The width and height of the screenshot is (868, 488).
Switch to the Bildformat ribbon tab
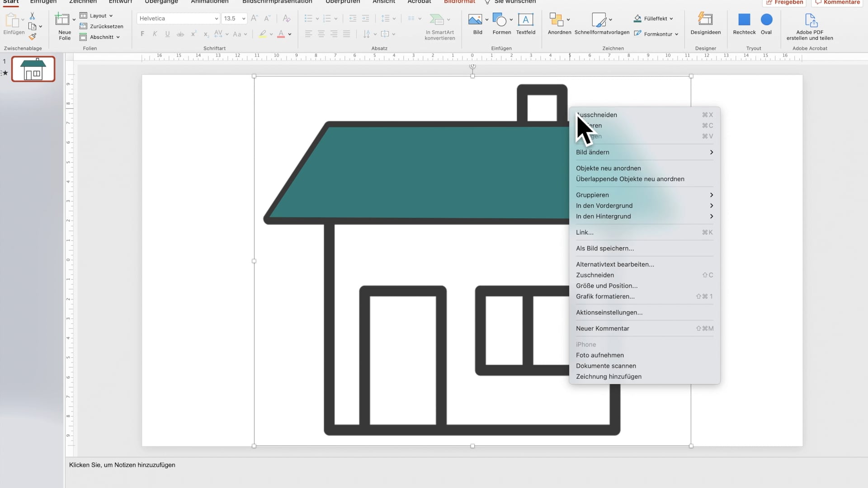[459, 2]
